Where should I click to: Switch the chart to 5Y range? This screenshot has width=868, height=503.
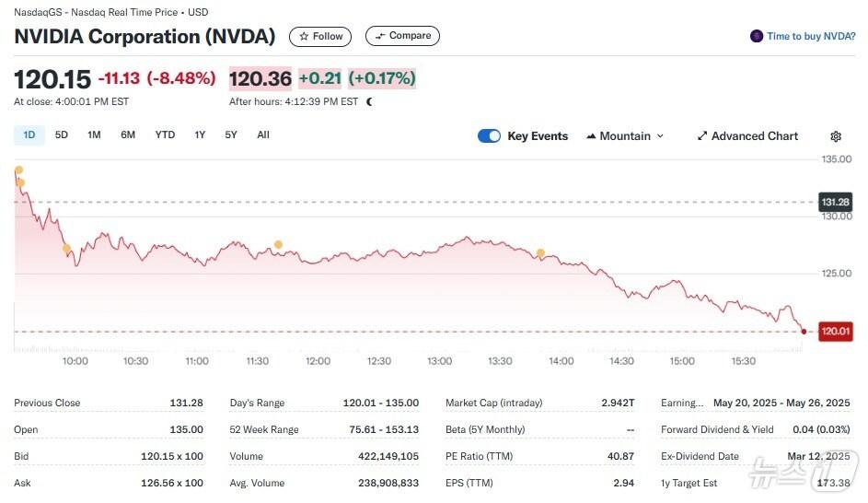coord(231,135)
